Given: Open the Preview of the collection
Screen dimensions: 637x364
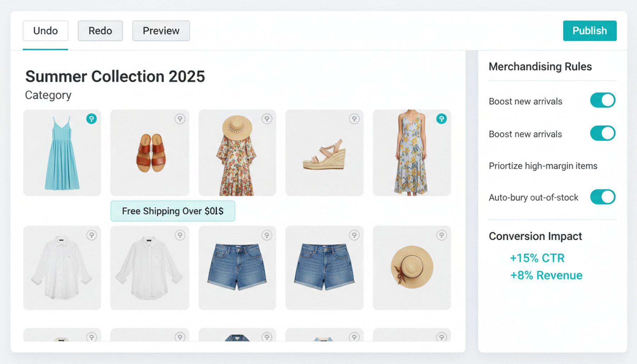Looking at the screenshot, I should [x=161, y=31].
